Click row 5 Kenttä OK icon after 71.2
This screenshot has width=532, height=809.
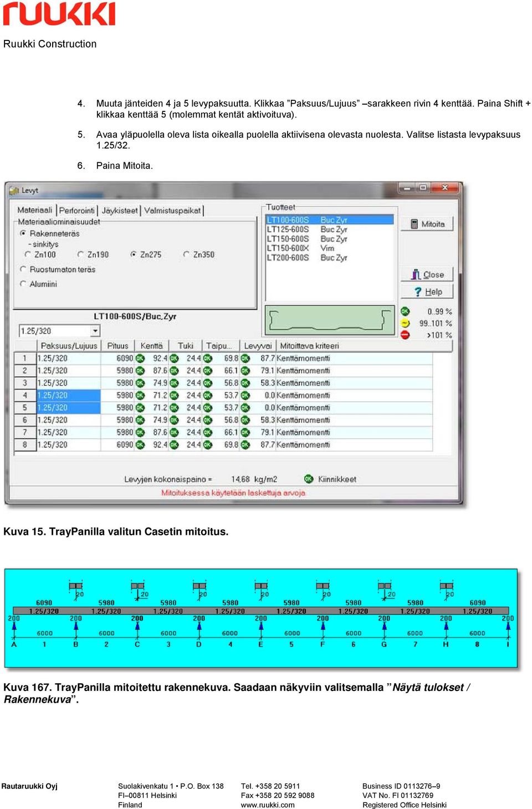click(x=174, y=408)
